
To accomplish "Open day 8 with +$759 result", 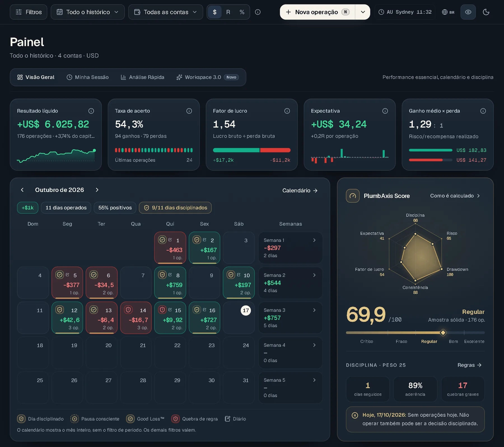I will click(x=170, y=283).
